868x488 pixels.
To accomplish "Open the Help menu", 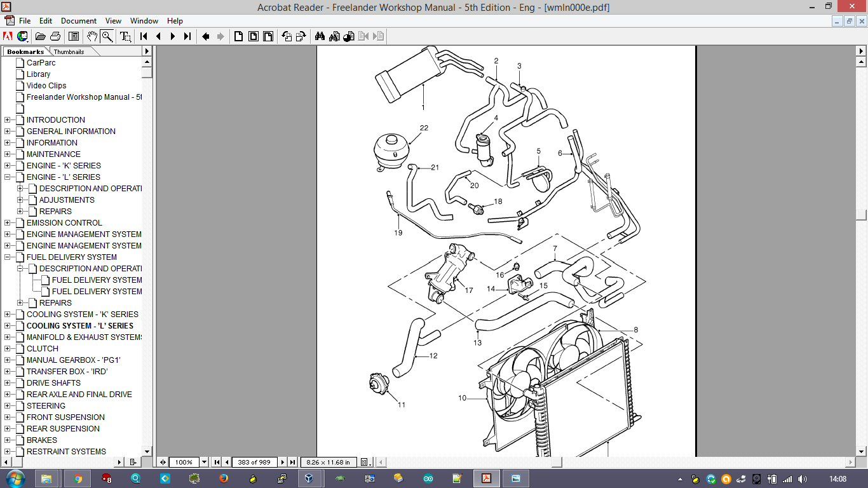I will tap(175, 21).
